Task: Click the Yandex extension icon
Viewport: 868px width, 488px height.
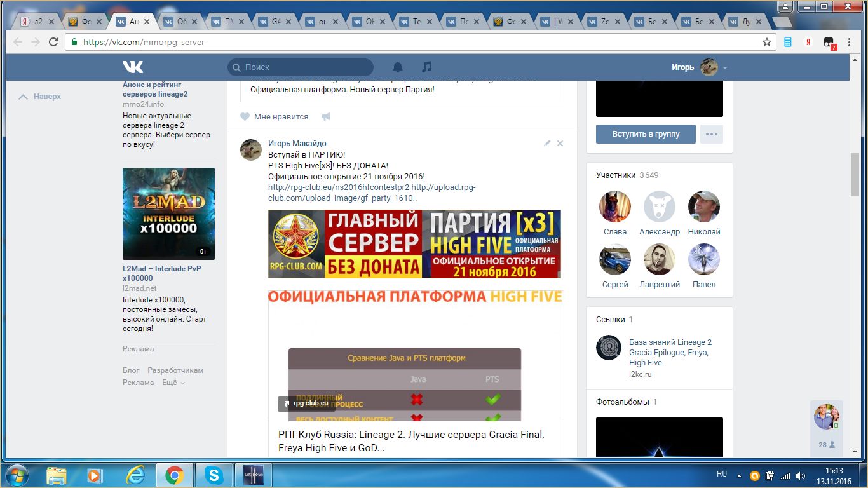Action: 808,43
